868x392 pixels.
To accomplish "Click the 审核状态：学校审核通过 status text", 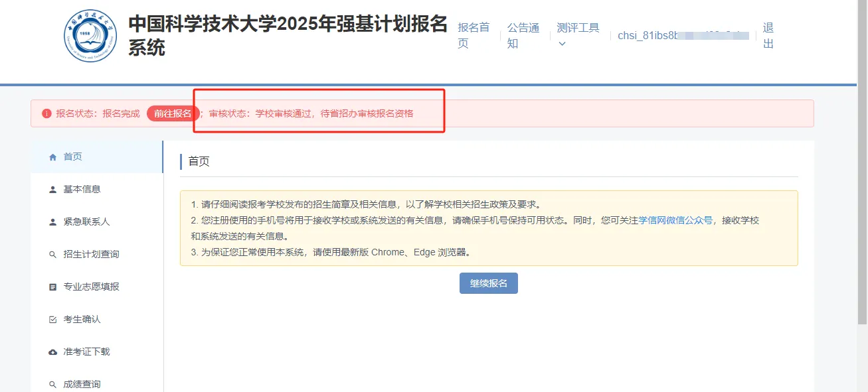I will pyautogui.click(x=311, y=113).
